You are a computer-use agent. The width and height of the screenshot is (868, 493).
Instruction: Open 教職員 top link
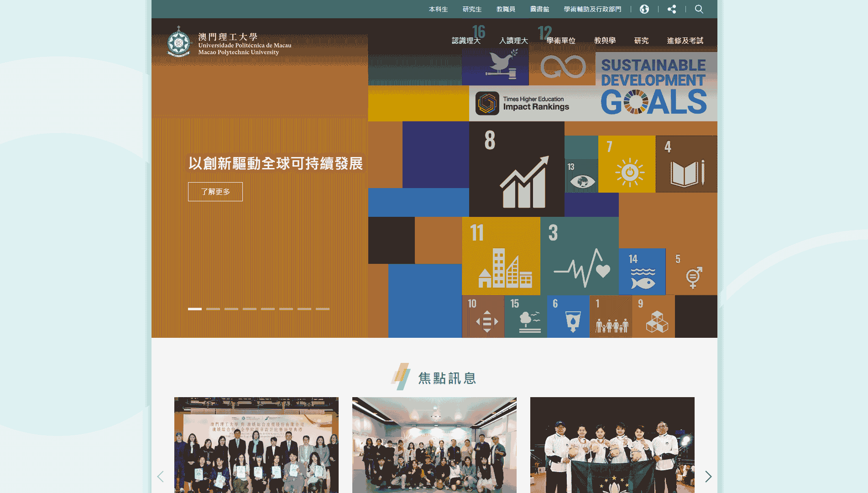click(x=506, y=9)
